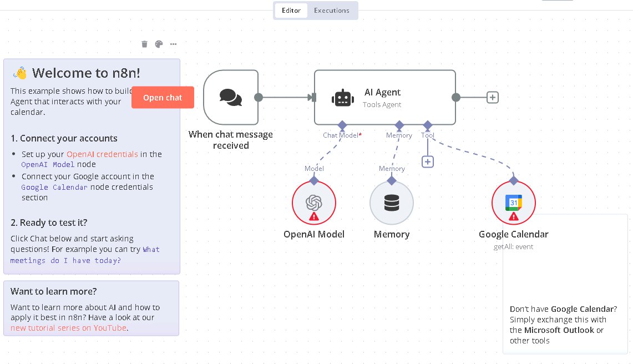Screen dimensions: 633x364
Task: Click the AI Agent title text
Action: click(x=382, y=92)
